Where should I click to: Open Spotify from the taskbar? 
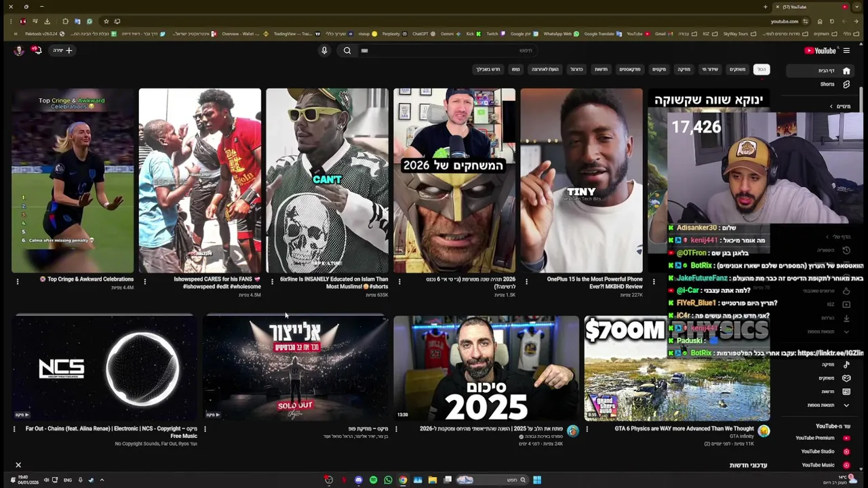click(x=373, y=480)
